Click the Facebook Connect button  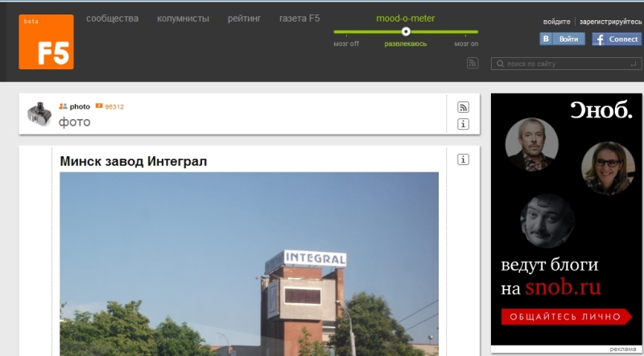click(617, 39)
